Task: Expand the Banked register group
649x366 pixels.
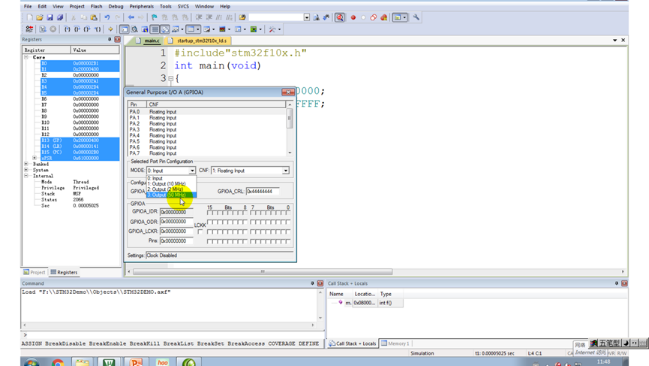Action: tap(26, 164)
